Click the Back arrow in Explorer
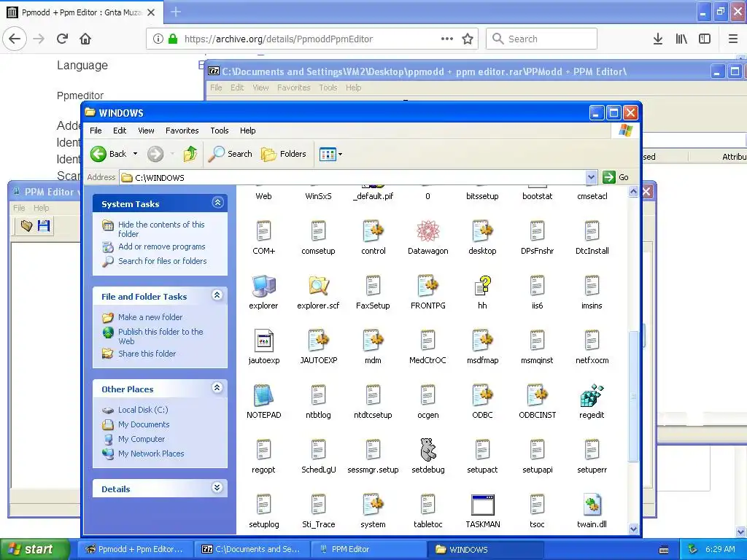The width and height of the screenshot is (747, 560). [x=98, y=154]
